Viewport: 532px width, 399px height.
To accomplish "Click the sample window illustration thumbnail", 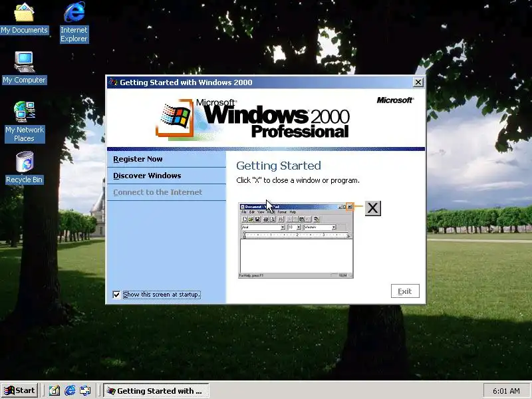I will pos(295,240).
